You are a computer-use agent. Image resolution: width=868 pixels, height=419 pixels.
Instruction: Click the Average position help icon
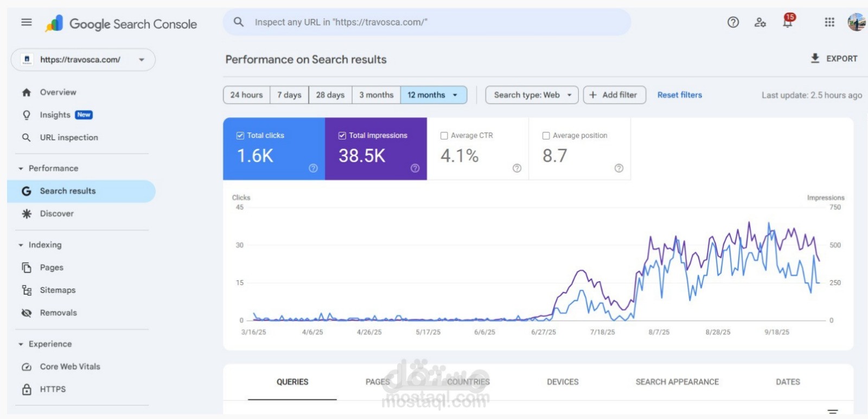click(619, 168)
